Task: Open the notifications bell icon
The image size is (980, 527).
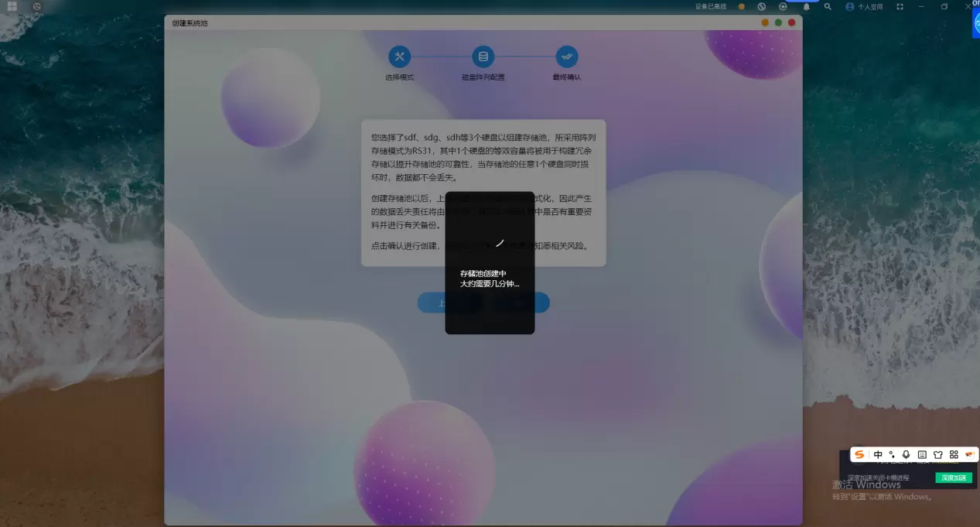Action: 807,6
